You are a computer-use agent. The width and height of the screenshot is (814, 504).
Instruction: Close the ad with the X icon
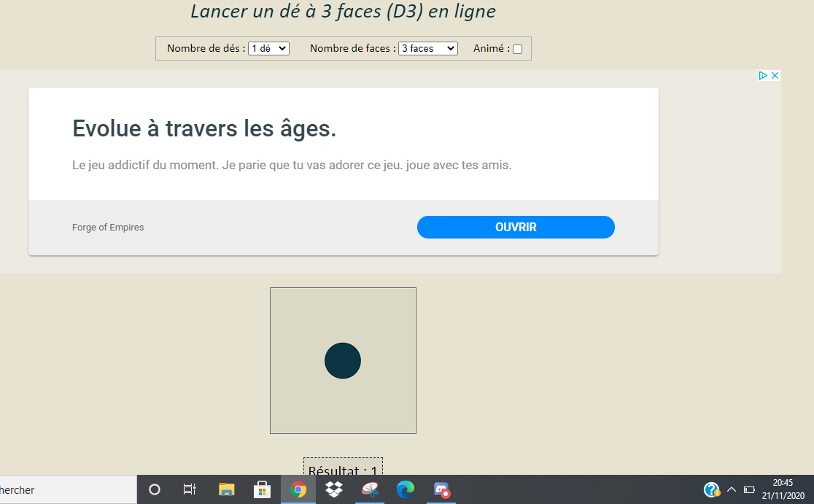point(775,76)
